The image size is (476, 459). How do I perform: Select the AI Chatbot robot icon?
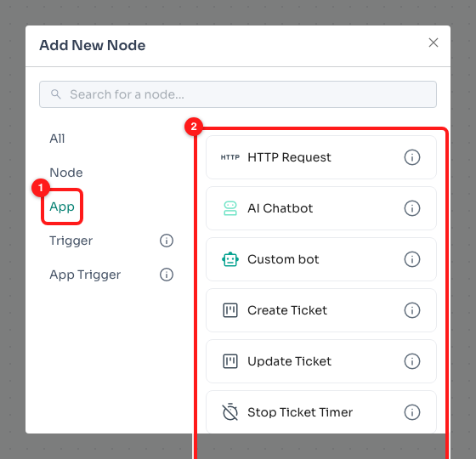(x=230, y=208)
